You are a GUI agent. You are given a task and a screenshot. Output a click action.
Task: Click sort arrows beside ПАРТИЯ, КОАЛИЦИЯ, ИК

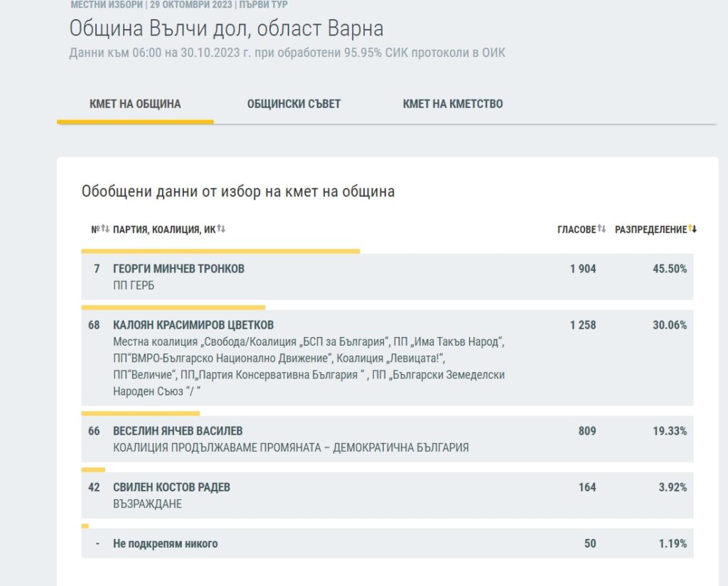221,229
